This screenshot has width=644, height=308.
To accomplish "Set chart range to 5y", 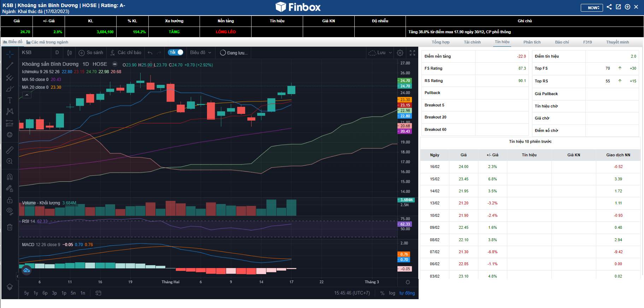I will click(26, 293).
